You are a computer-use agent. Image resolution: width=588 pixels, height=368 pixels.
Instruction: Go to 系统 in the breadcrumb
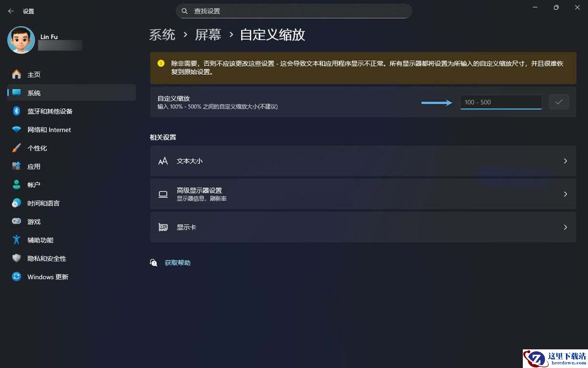point(162,35)
